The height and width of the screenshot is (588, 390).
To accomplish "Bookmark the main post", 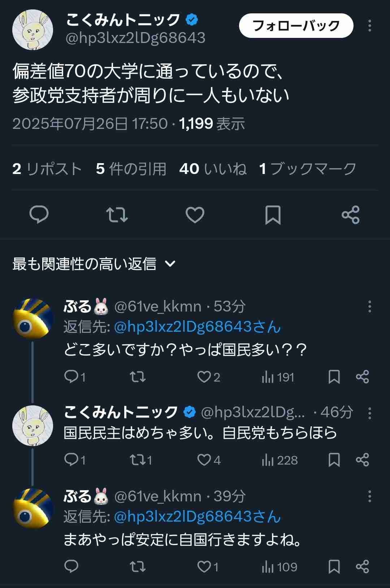I will click(273, 215).
